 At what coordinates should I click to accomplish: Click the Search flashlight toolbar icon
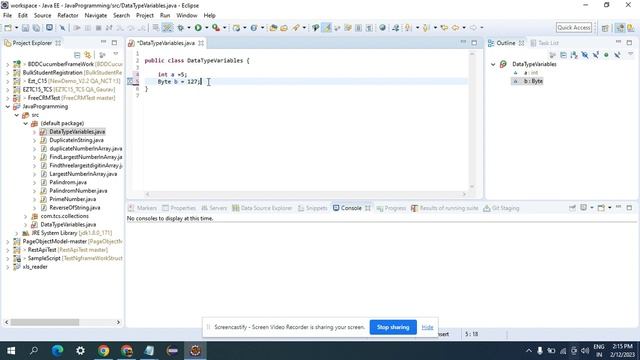tap(296, 28)
